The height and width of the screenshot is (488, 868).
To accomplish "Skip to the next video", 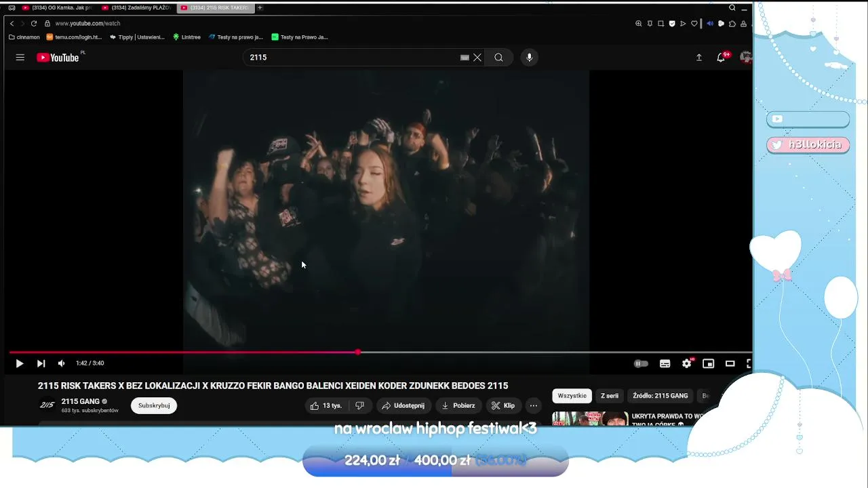I will pyautogui.click(x=41, y=364).
